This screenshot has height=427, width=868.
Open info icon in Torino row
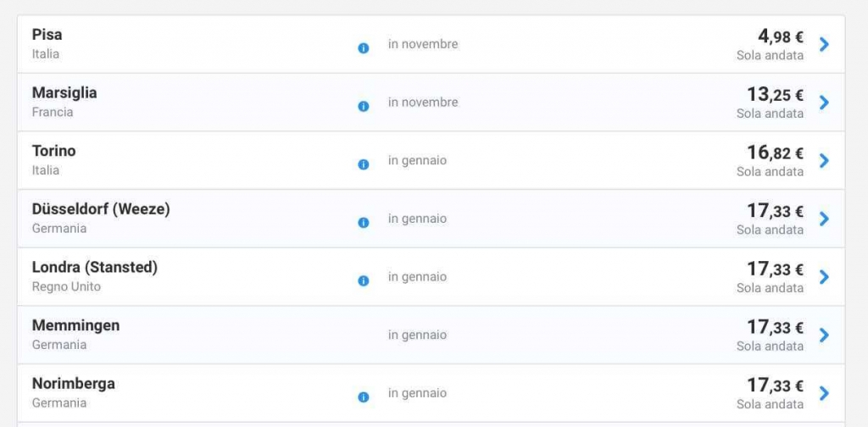coord(364,164)
